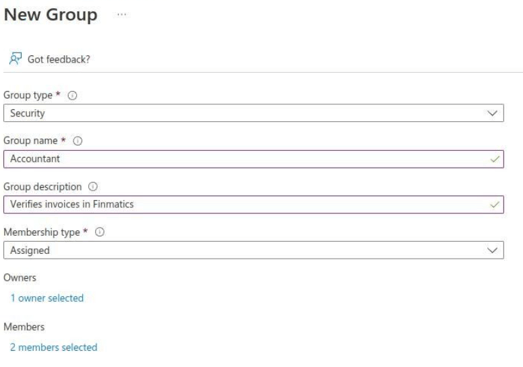Viewport: 523px width, 367px height.
Task: Click the Got feedback? link text
Action: (59, 59)
